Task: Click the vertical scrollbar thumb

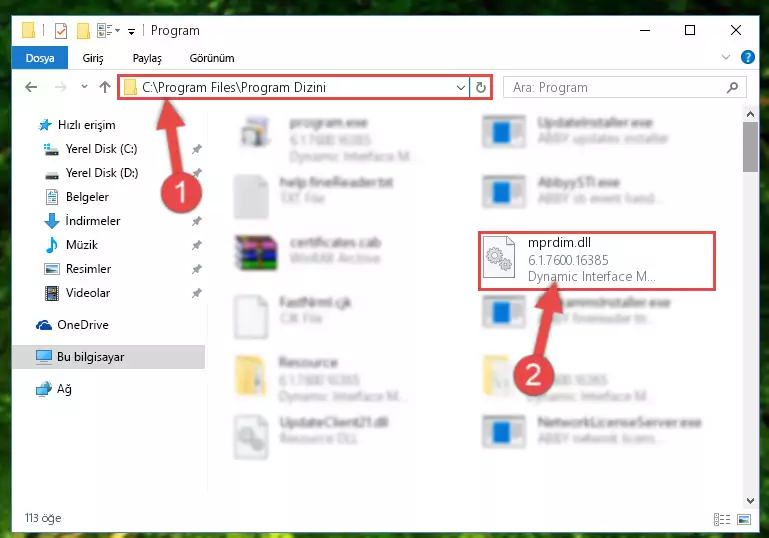Action: tap(750, 147)
